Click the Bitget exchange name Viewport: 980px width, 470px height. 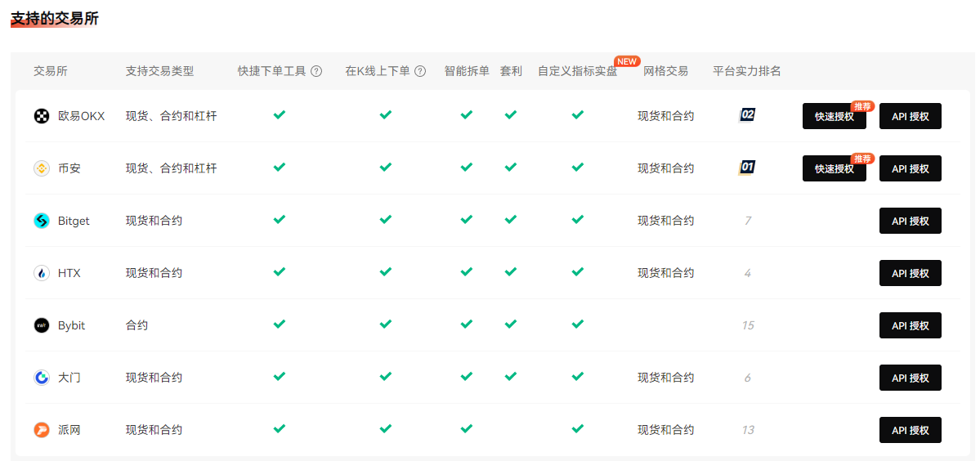pyautogui.click(x=74, y=221)
